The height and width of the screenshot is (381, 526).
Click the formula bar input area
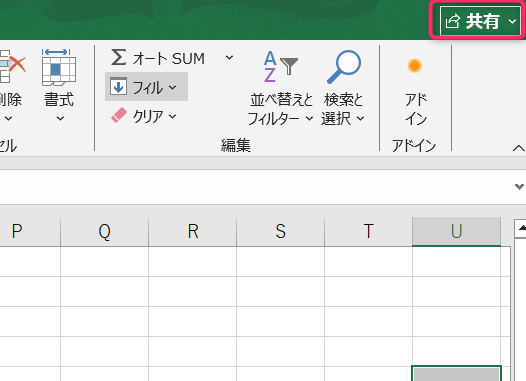pyautogui.click(x=255, y=187)
